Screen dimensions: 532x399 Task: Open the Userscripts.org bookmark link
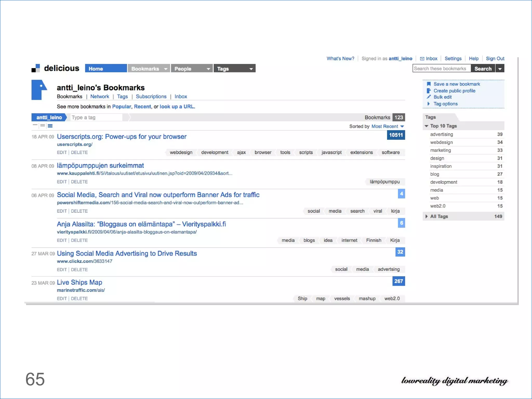click(122, 137)
